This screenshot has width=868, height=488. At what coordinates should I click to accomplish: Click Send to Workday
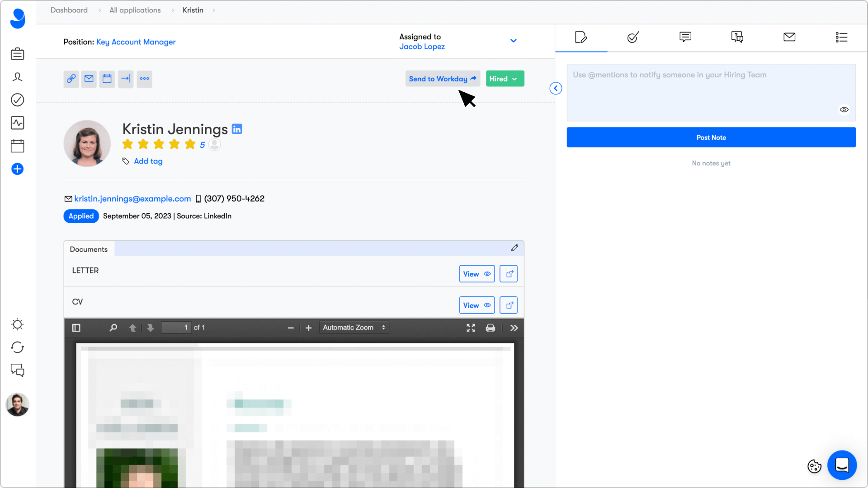(x=442, y=78)
